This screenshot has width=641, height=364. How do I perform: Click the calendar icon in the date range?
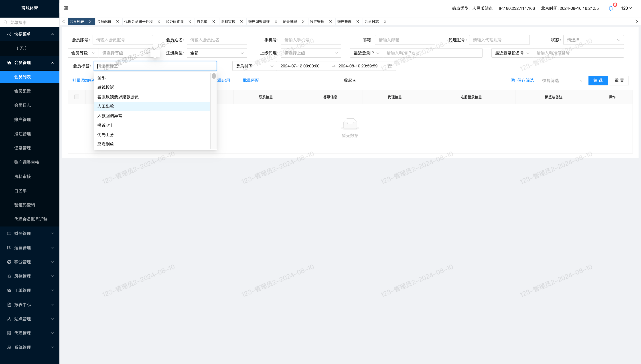(390, 66)
